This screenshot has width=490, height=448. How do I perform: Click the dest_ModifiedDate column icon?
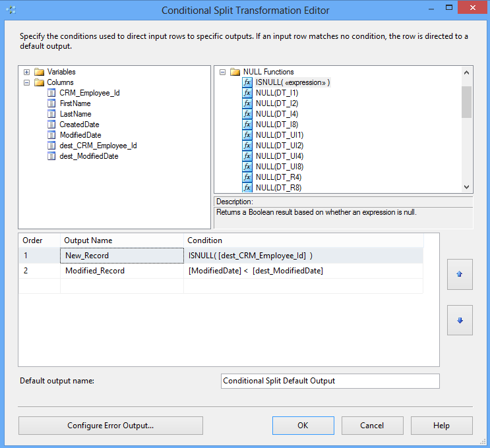click(x=51, y=156)
